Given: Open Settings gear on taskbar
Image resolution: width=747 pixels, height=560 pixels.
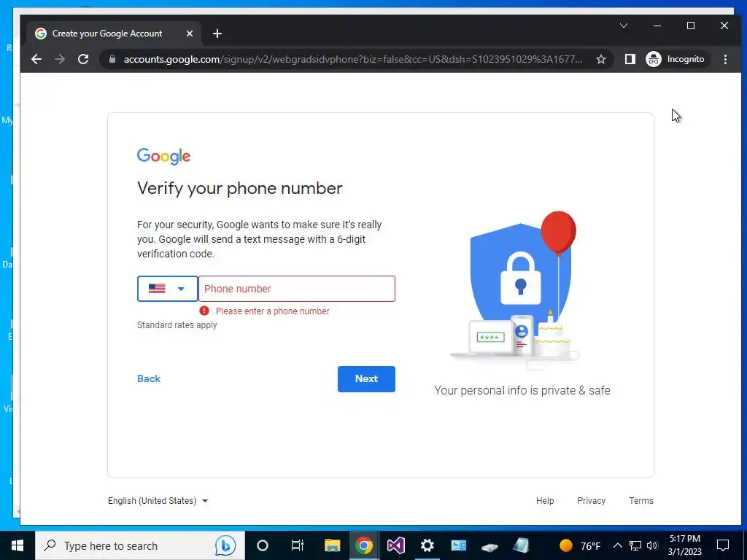Looking at the screenshot, I should (427, 545).
